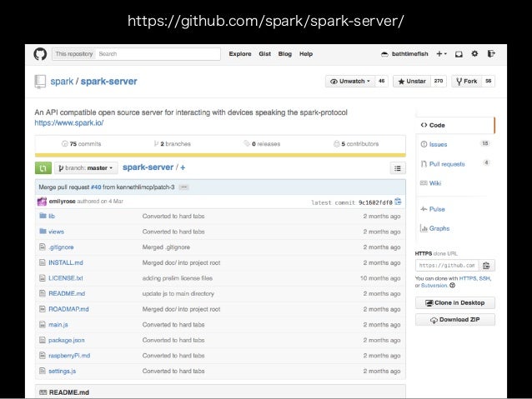Open emilyrose author link
The height and width of the screenshot is (399, 532).
[x=62, y=202]
